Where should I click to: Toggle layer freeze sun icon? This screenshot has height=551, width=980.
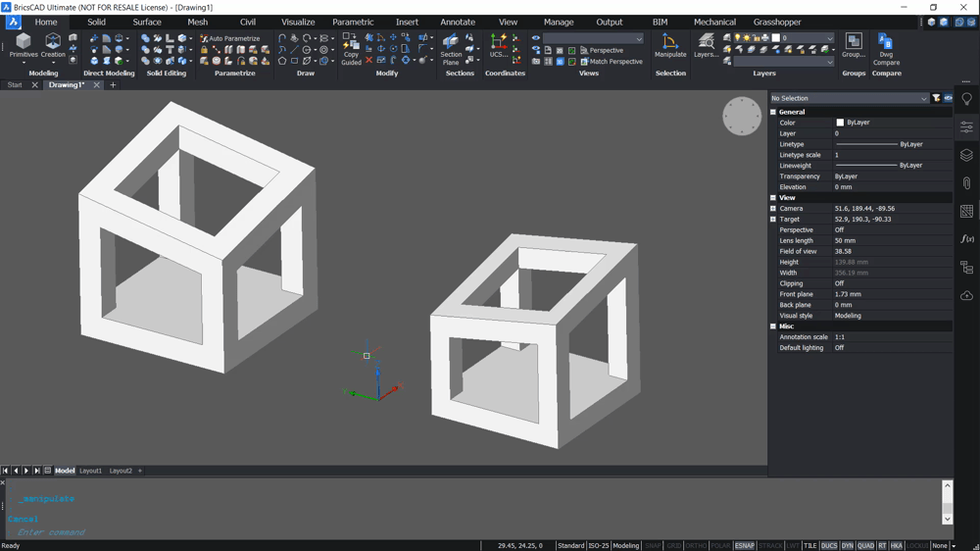coord(746,38)
